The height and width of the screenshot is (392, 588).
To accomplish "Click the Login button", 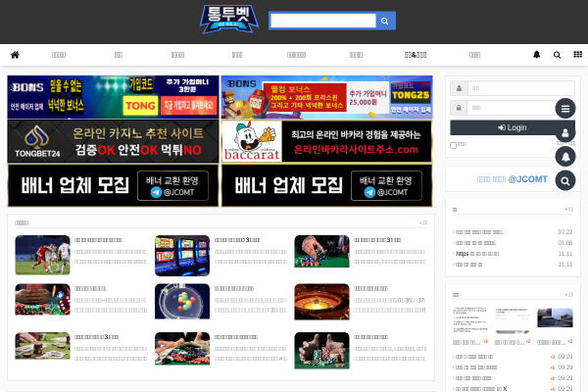I will pyautogui.click(x=513, y=127).
